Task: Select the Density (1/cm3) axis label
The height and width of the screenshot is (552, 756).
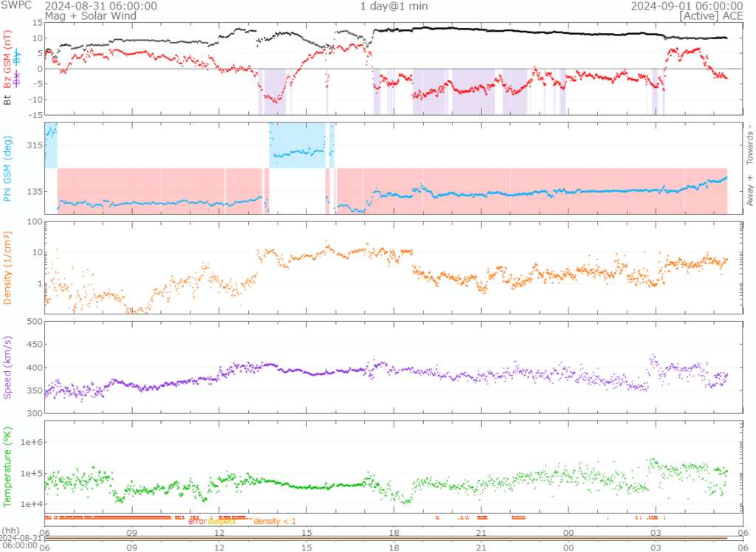Action: [8, 269]
